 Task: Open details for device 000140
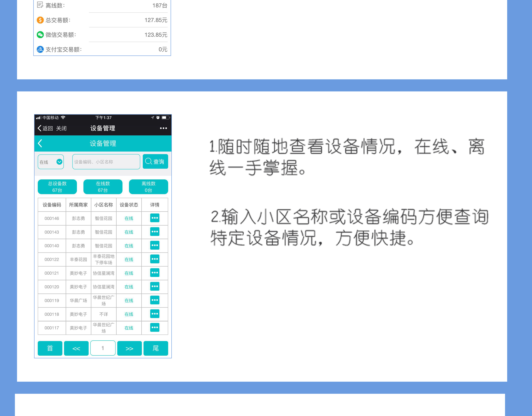pos(154,245)
